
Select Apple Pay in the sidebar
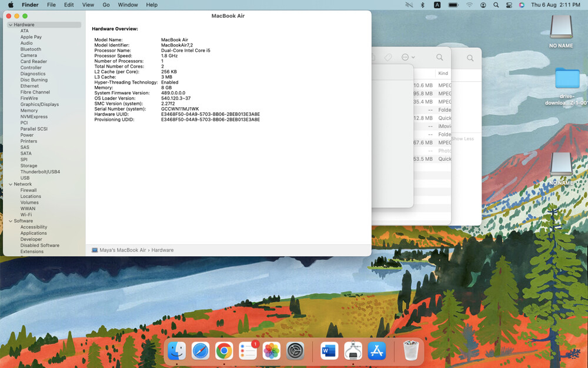pos(31,37)
